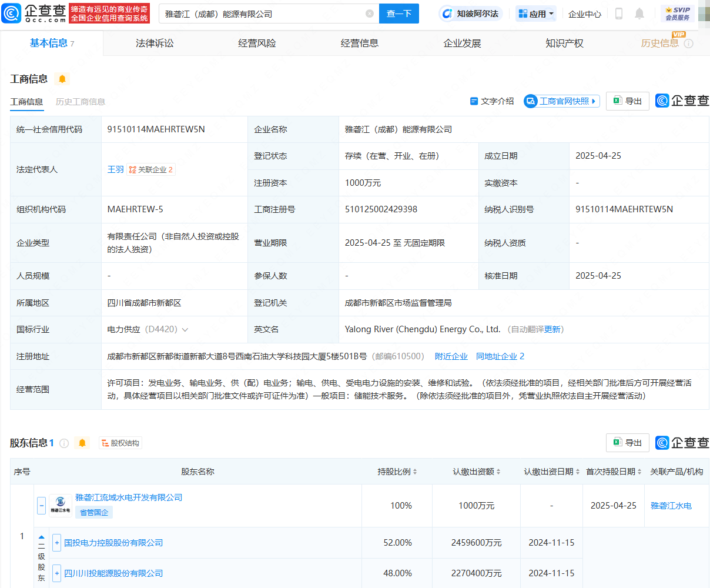Open 四川川投能源股份有限公司 link
Viewport: 710px width, 588px height.
(113, 573)
